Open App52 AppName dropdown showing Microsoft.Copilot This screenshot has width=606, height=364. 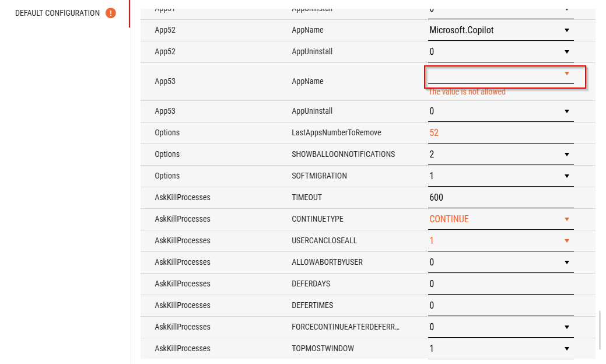coord(500,30)
